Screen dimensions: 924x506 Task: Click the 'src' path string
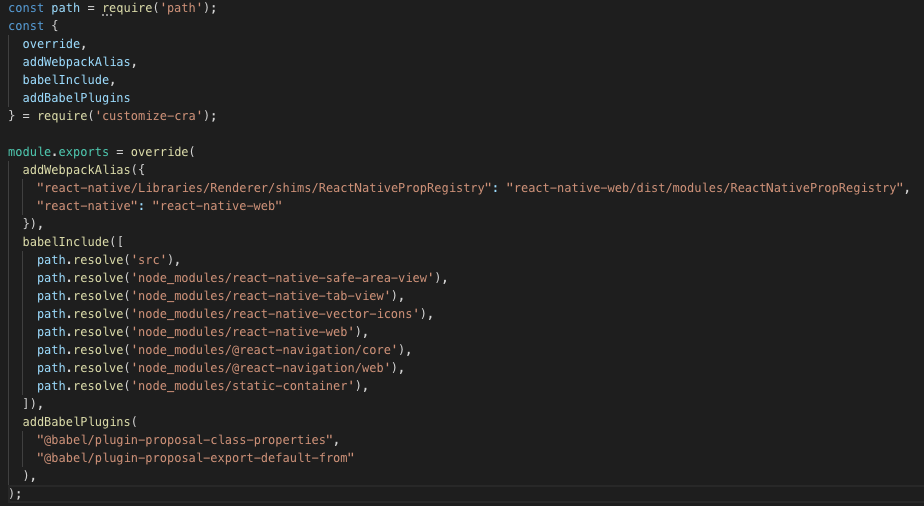click(149, 260)
